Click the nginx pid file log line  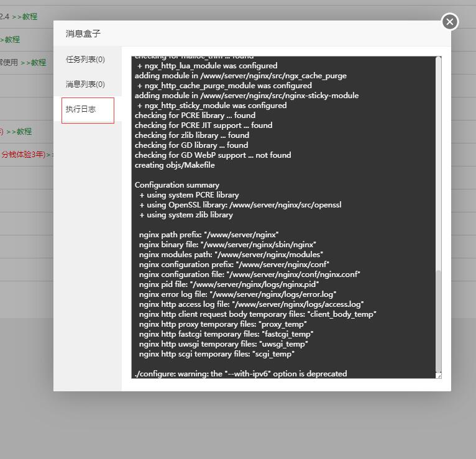[229, 284]
